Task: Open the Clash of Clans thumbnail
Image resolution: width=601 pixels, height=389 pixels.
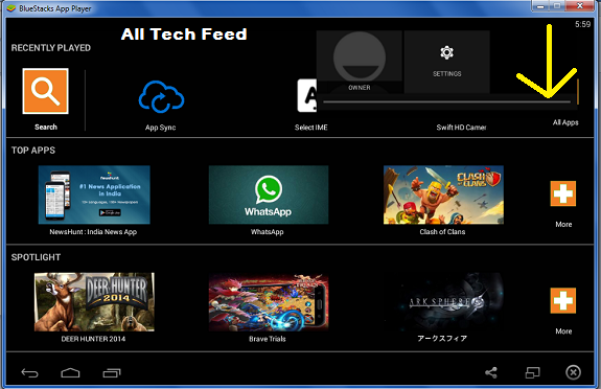Action: (443, 195)
